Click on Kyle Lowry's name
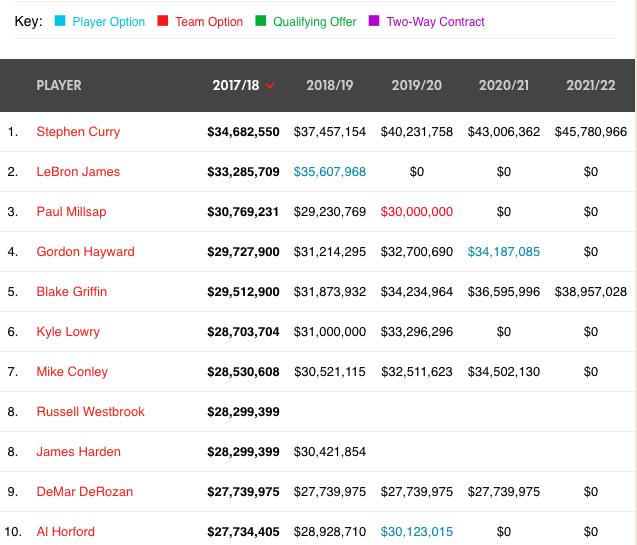The height and width of the screenshot is (545, 637). coord(68,331)
